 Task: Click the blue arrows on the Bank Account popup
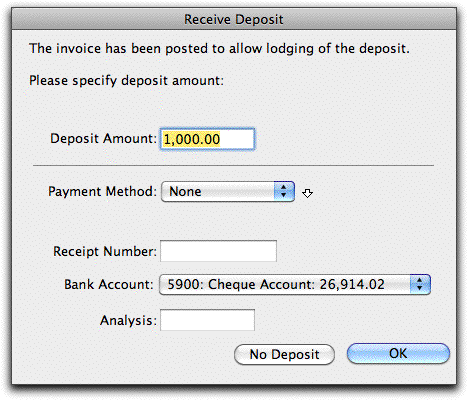420,285
